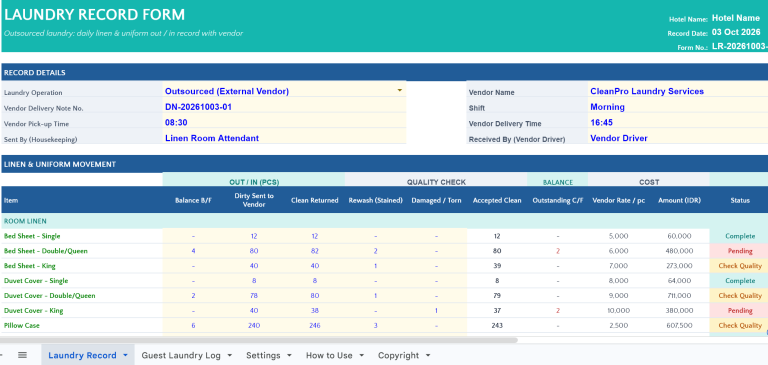Select Duvet Cover Double/Queen Dirty Sent 78
768x365 pixels.
(x=254, y=296)
